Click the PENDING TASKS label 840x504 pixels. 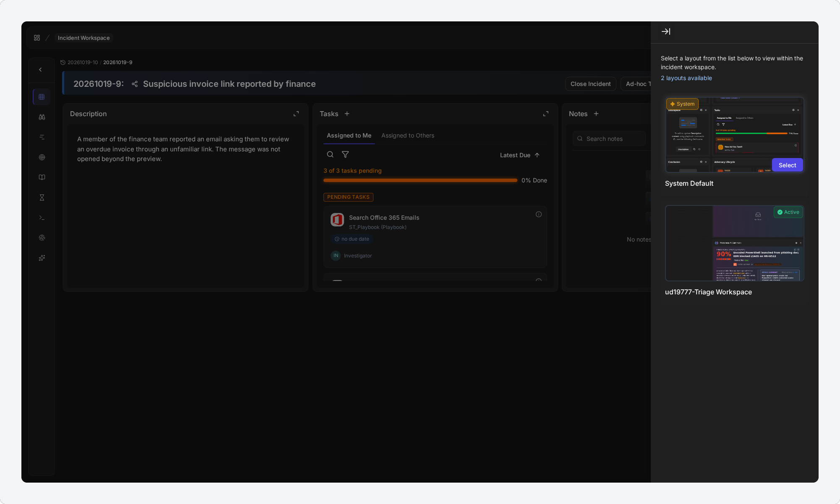click(348, 197)
